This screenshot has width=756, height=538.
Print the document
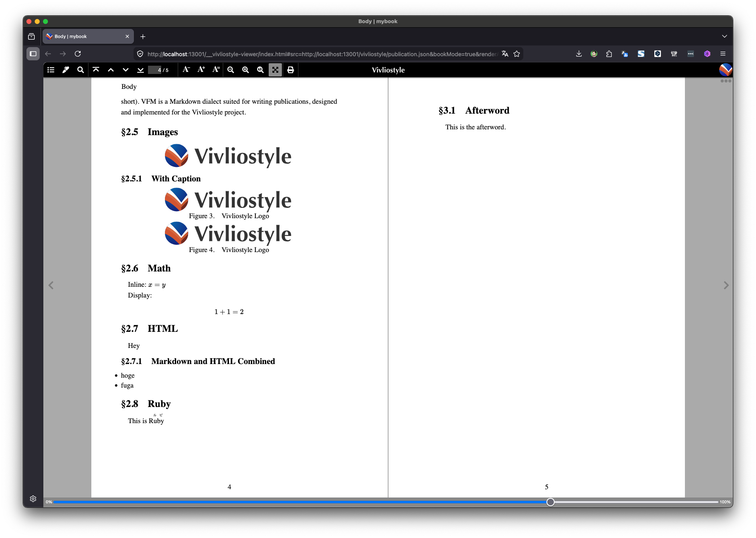coord(291,70)
